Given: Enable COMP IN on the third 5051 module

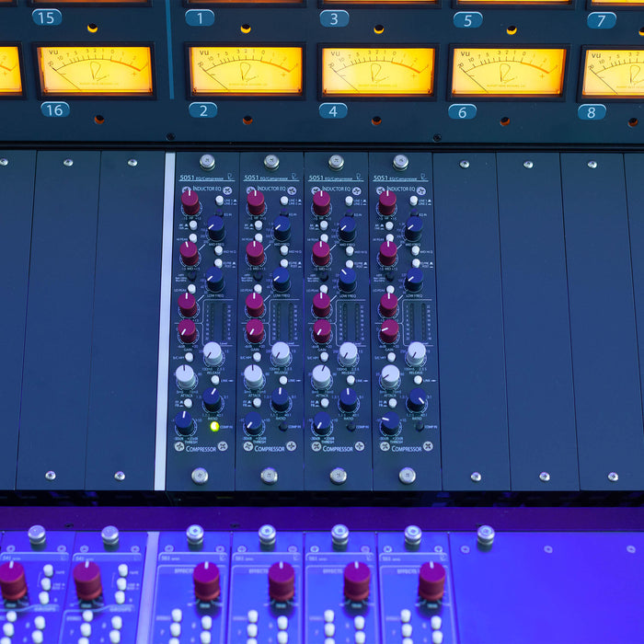Looking at the screenshot, I should 351,427.
